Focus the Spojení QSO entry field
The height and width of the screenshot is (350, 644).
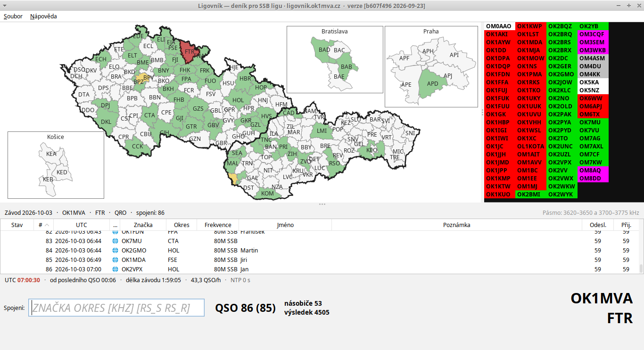(116, 308)
